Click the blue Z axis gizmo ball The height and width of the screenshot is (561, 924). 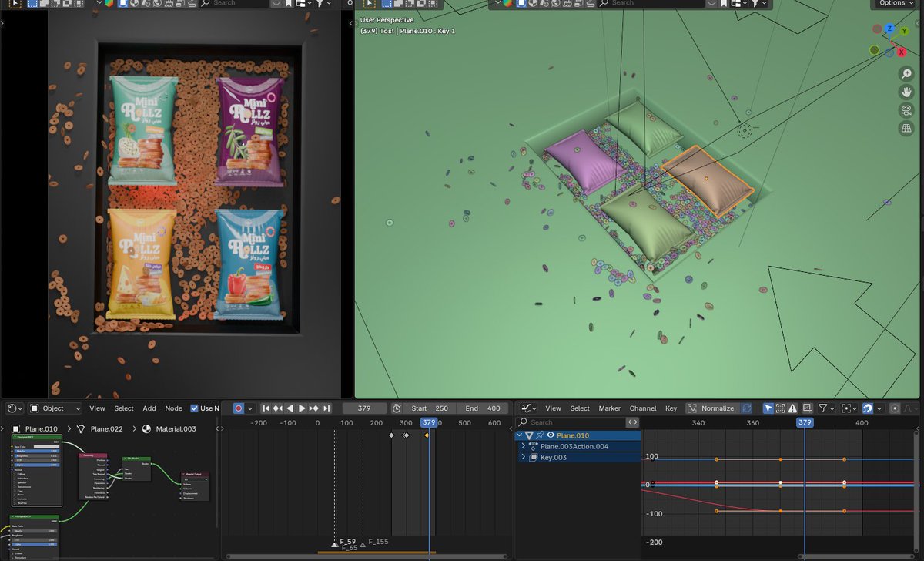coord(889,29)
